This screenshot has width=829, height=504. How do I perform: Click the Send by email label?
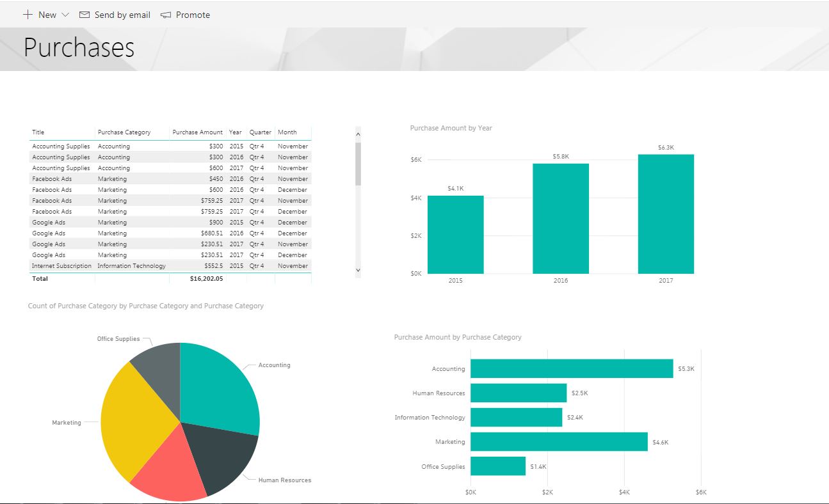coord(122,15)
